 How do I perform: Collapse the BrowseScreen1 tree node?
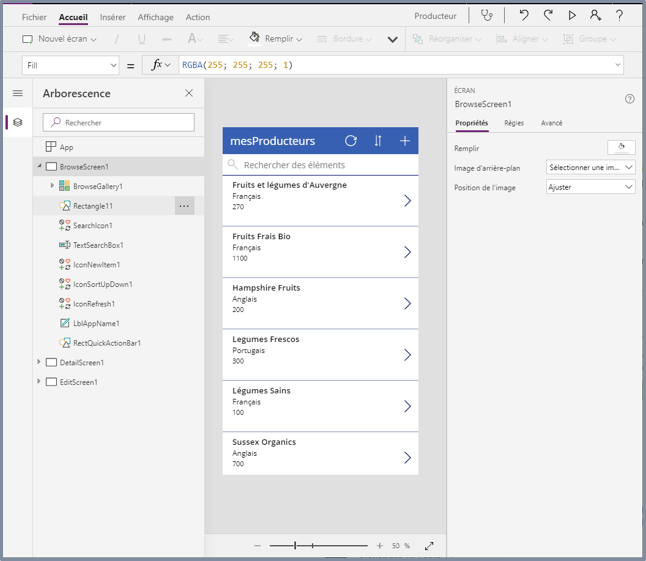(x=40, y=166)
